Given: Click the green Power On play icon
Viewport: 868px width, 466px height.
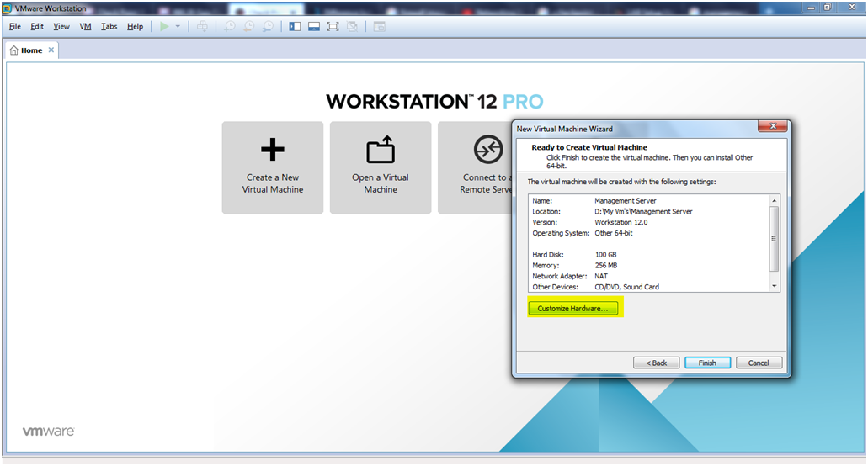Looking at the screenshot, I should tap(164, 27).
